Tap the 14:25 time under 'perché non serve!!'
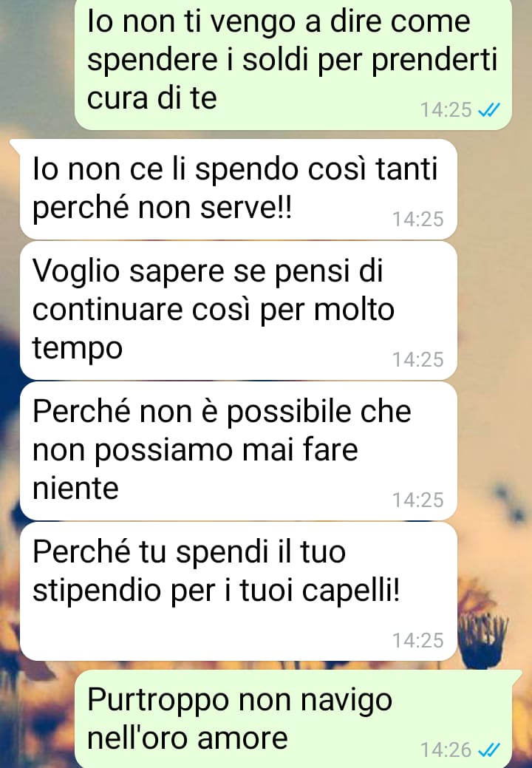This screenshot has width=532, height=768. pos(418,219)
